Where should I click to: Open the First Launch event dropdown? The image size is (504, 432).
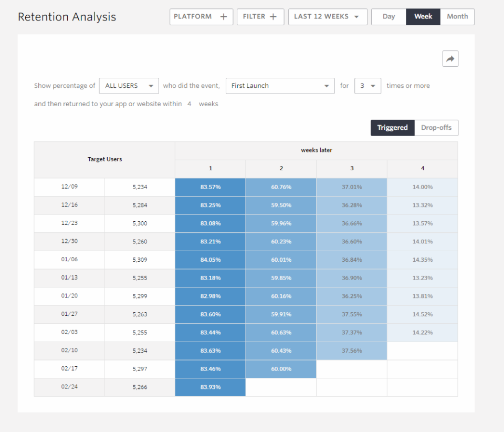click(280, 86)
